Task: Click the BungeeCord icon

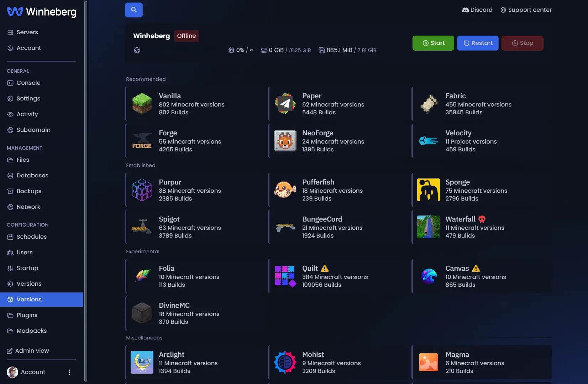Action: tap(285, 227)
